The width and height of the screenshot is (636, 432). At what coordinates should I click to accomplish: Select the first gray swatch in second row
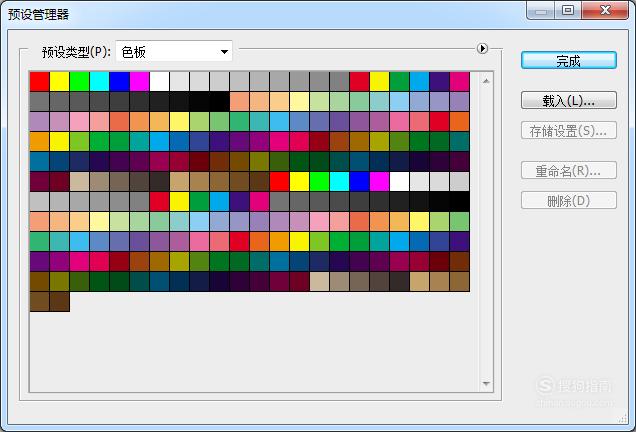click(x=40, y=101)
